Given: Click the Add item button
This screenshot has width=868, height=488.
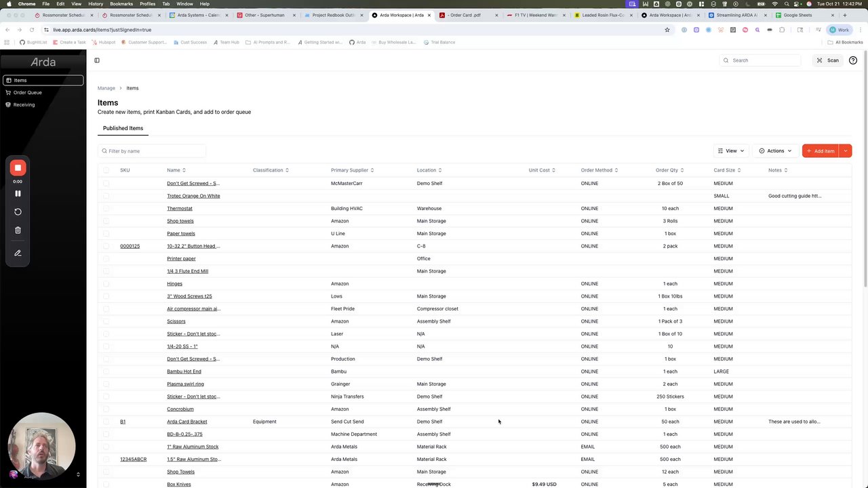Looking at the screenshot, I should 821,150.
